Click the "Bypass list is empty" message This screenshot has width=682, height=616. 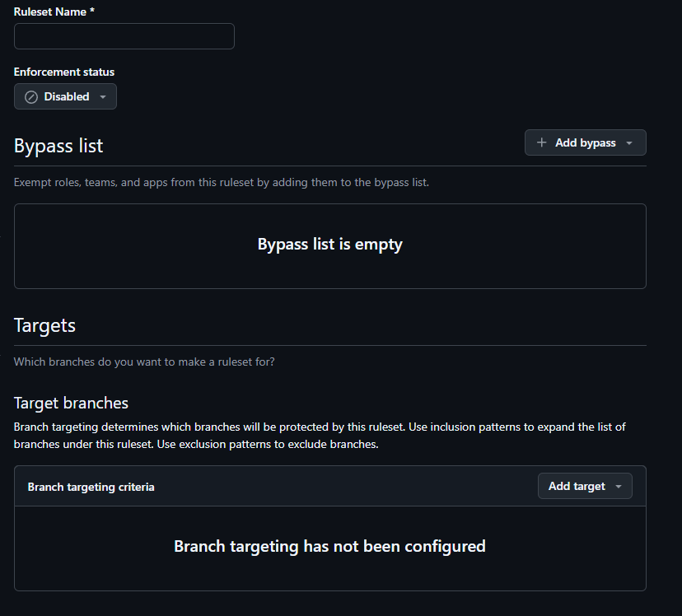click(329, 245)
